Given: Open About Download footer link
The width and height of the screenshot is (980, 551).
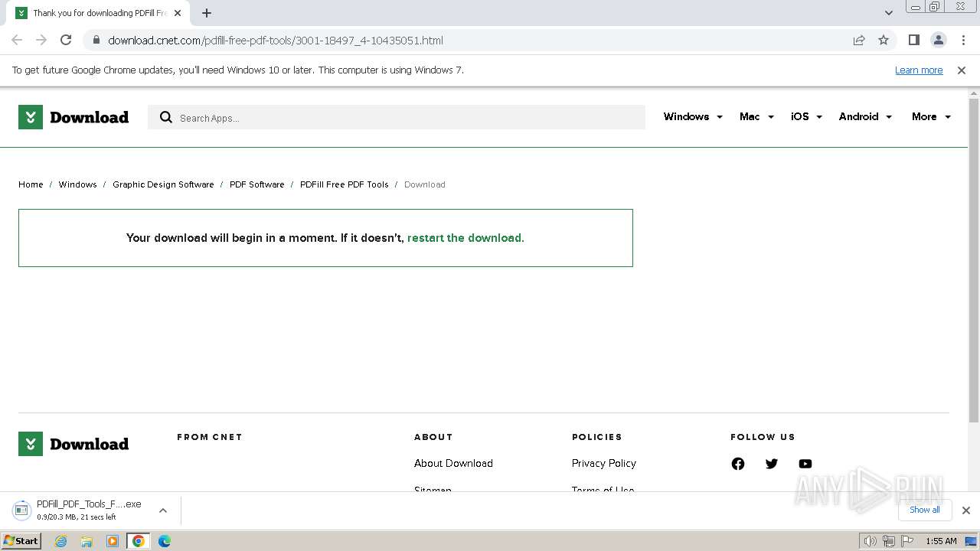Looking at the screenshot, I should coord(453,463).
